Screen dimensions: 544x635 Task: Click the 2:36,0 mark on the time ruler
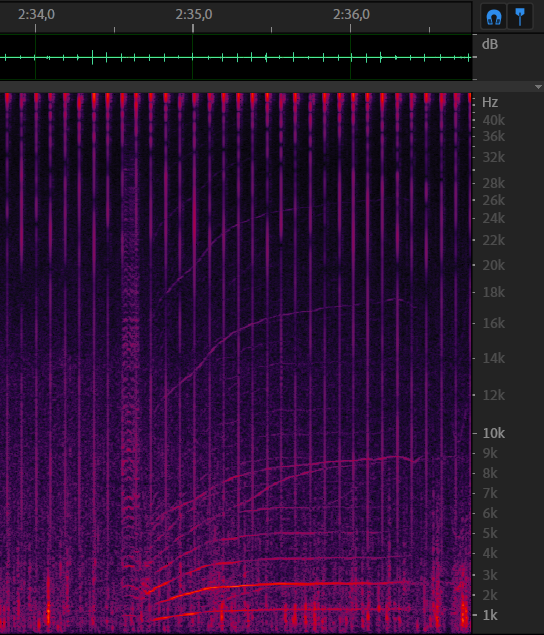351,15
